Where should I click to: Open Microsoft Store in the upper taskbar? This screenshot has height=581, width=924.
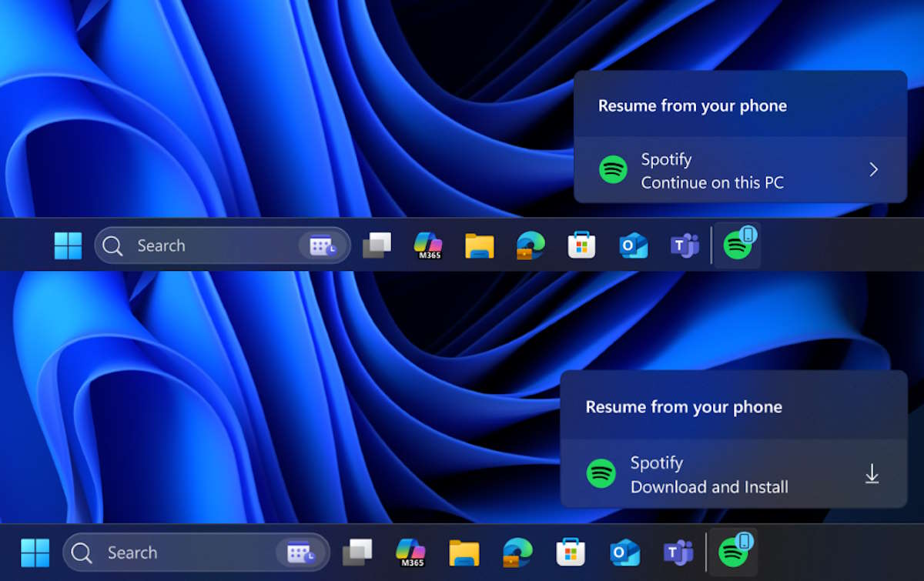coord(581,245)
